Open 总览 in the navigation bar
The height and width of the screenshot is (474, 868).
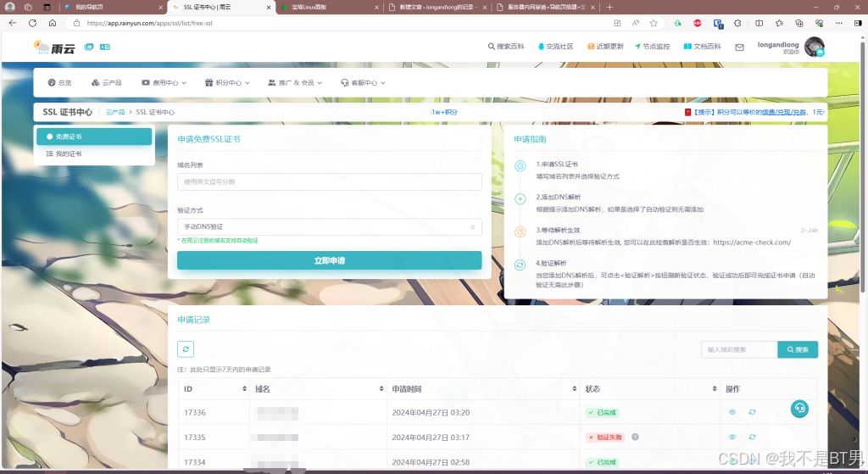tap(59, 82)
